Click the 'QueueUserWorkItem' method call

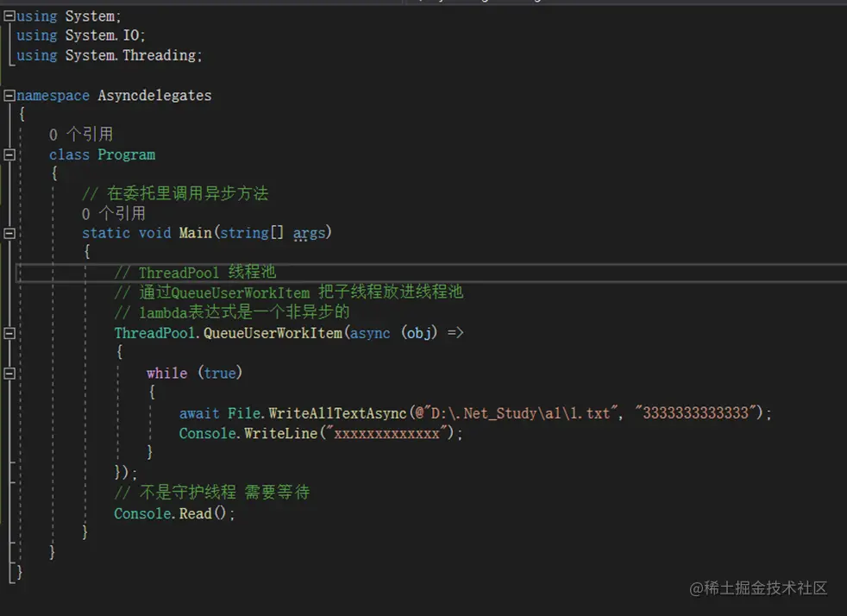(x=273, y=333)
